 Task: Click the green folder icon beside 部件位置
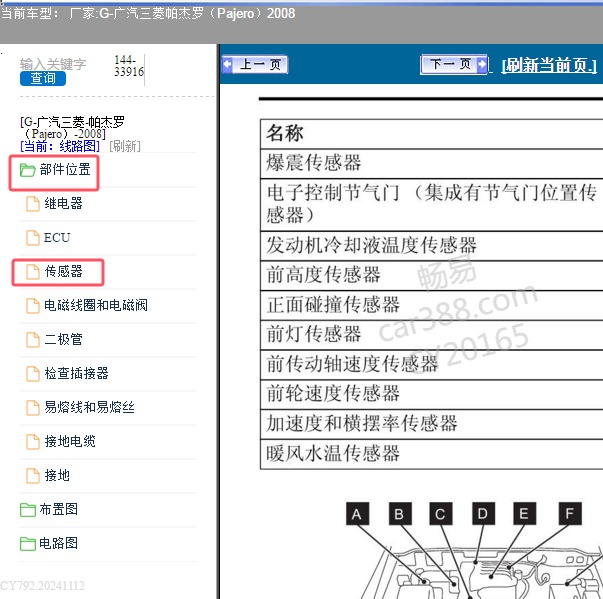[27, 170]
